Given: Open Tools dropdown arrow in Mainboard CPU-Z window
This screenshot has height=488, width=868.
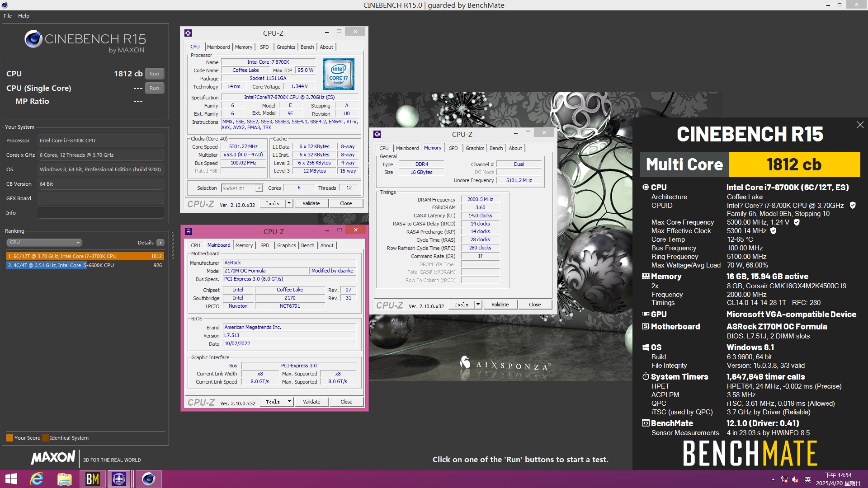Looking at the screenshot, I should tap(289, 402).
